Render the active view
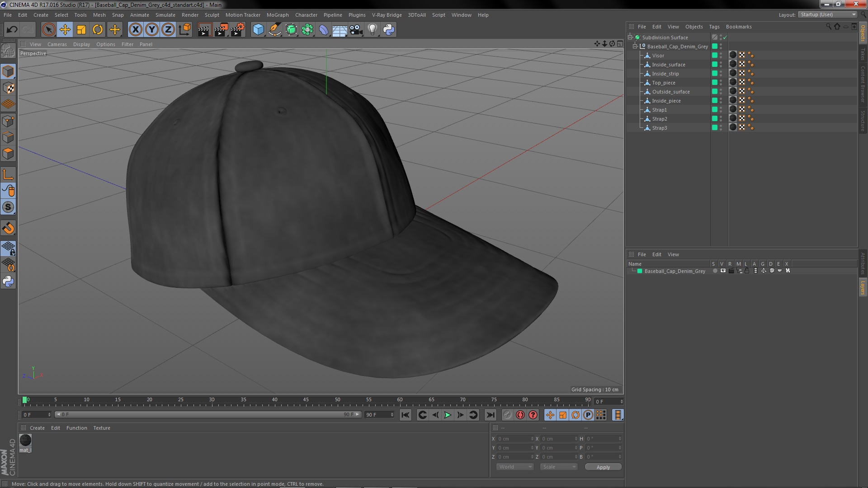Viewport: 868px width, 488px height. pyautogui.click(x=204, y=30)
